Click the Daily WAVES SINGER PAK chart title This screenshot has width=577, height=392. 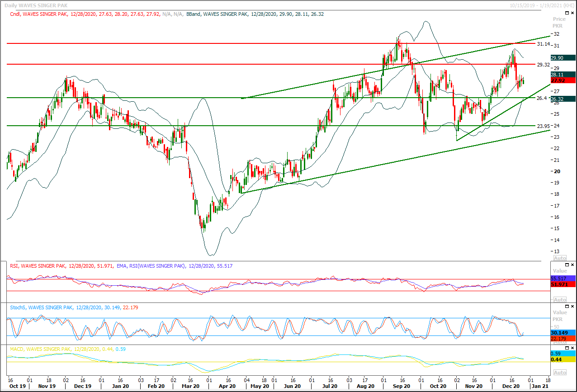pos(35,5)
